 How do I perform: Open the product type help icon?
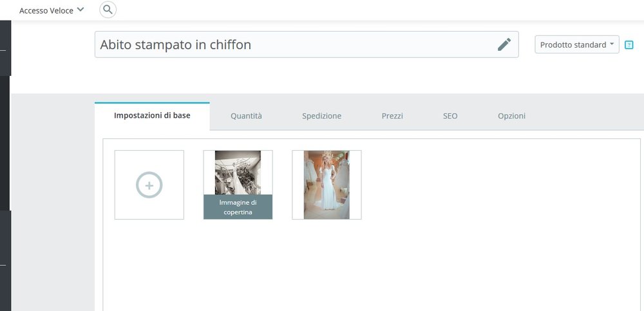tap(629, 45)
